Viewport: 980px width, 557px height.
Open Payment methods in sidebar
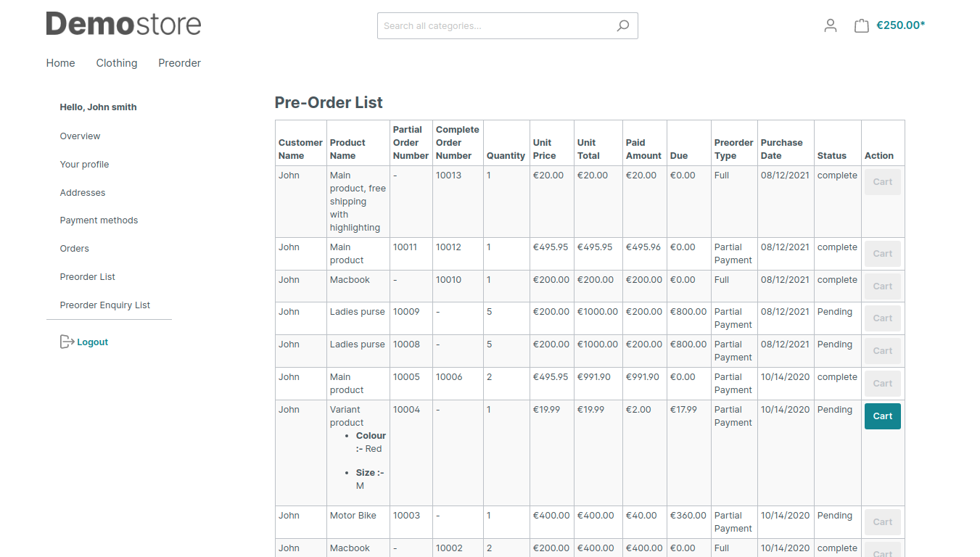[x=99, y=220]
